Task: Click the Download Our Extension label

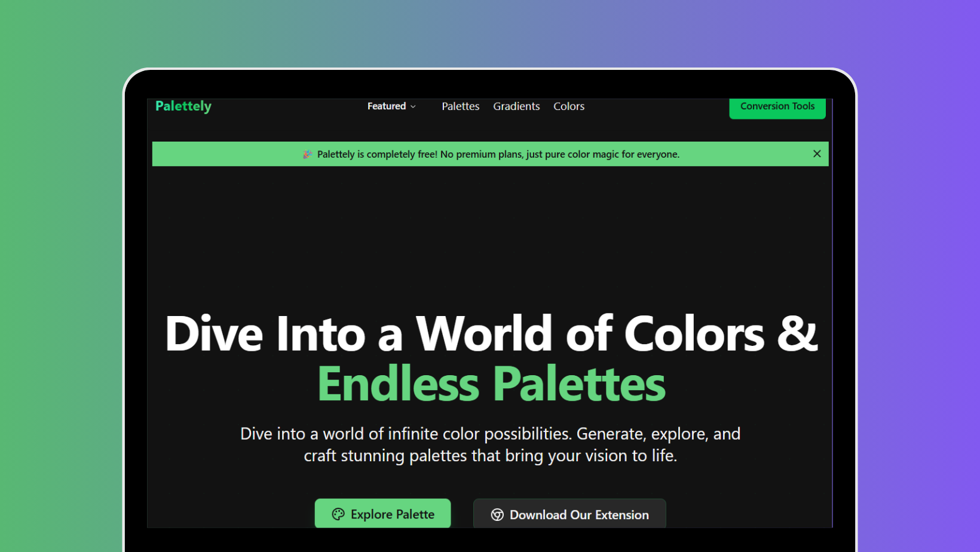Action: coord(578,515)
